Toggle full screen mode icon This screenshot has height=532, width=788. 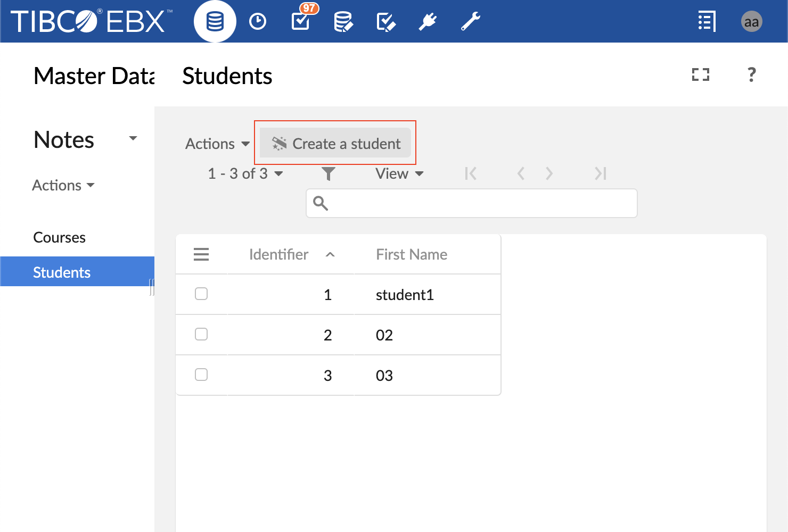pyautogui.click(x=701, y=74)
